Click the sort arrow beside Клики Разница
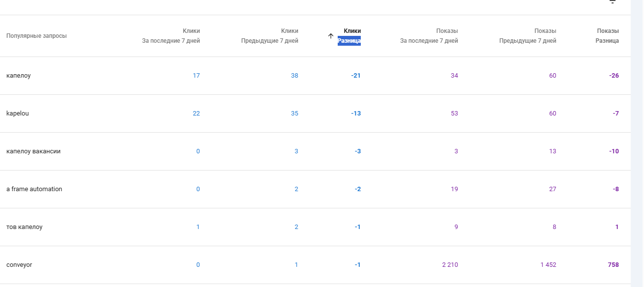This screenshot has height=287, width=644. (331, 36)
